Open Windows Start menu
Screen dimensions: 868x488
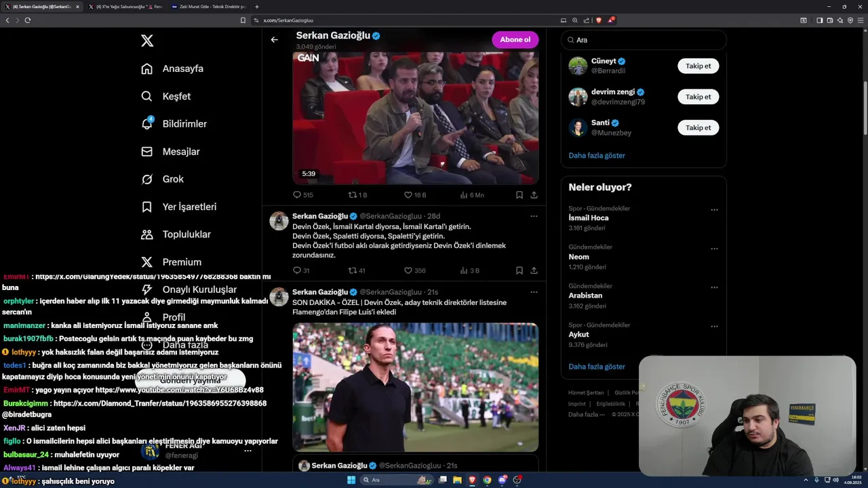tap(351, 480)
